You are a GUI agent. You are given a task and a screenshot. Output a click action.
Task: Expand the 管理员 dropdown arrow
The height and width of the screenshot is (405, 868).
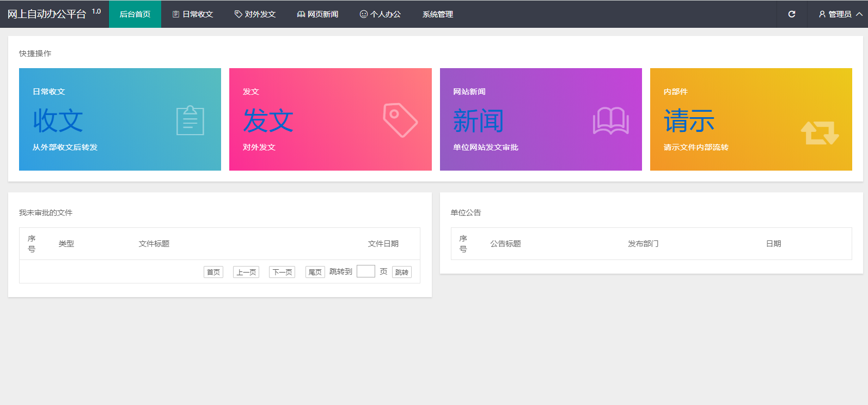point(859,14)
